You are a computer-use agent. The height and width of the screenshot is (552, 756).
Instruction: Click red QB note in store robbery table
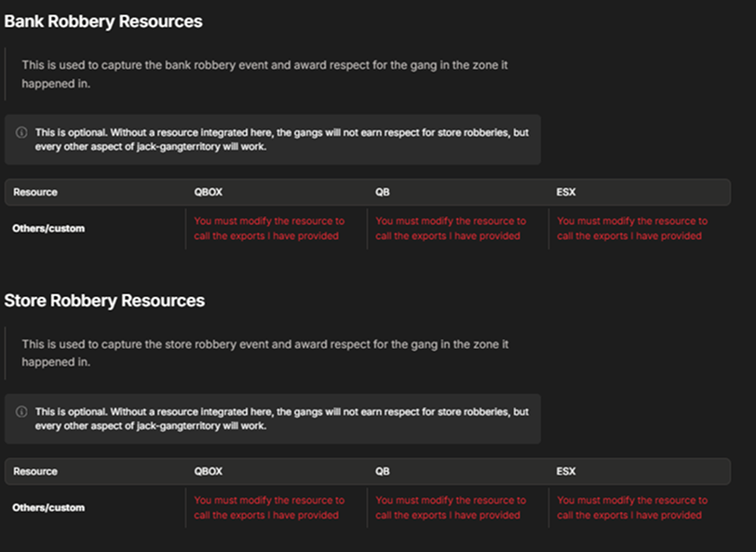(x=451, y=507)
